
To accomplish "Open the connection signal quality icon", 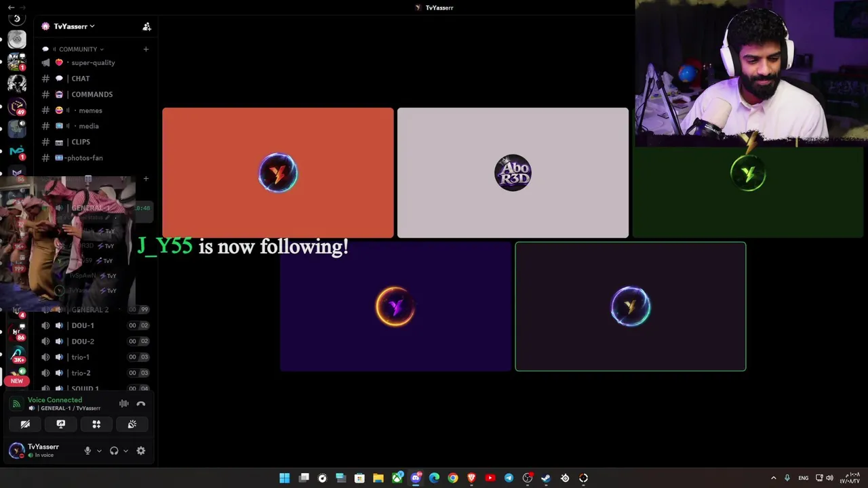I will click(16, 404).
